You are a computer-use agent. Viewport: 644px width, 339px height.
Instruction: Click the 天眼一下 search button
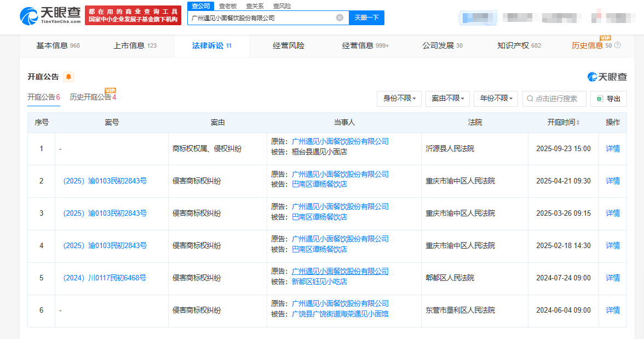tap(366, 18)
